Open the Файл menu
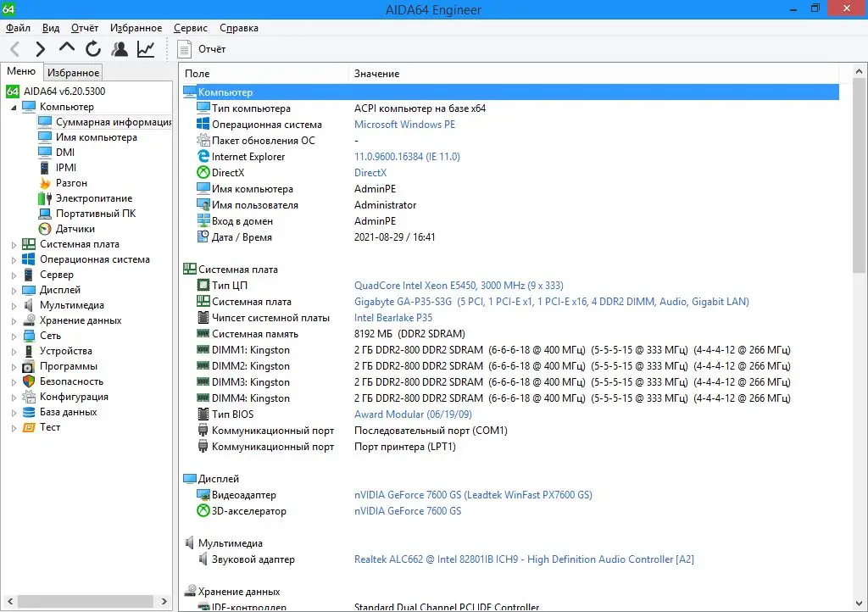 [x=19, y=28]
